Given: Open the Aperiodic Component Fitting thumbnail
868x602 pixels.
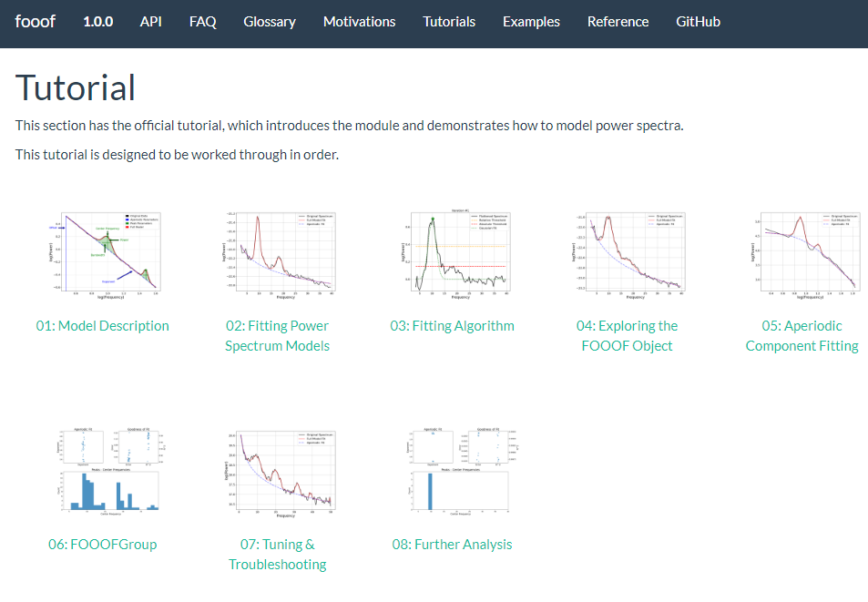Looking at the screenshot, I should coord(802,251).
